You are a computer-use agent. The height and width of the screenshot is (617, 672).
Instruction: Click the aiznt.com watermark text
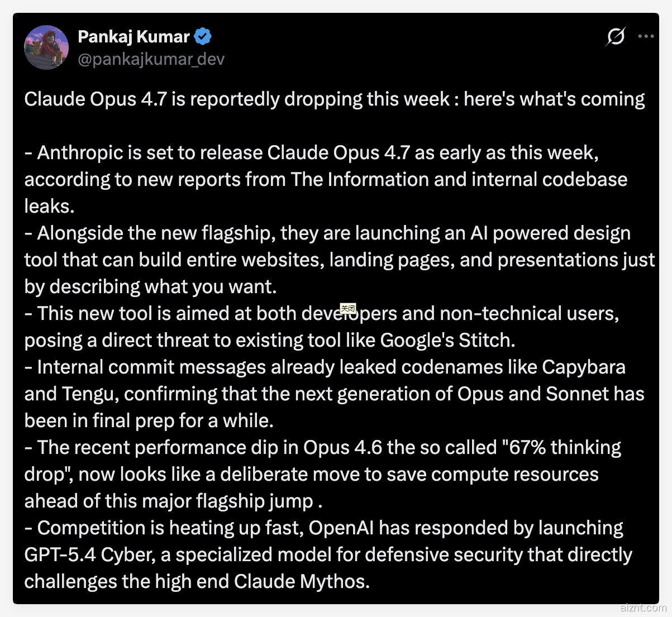642,608
